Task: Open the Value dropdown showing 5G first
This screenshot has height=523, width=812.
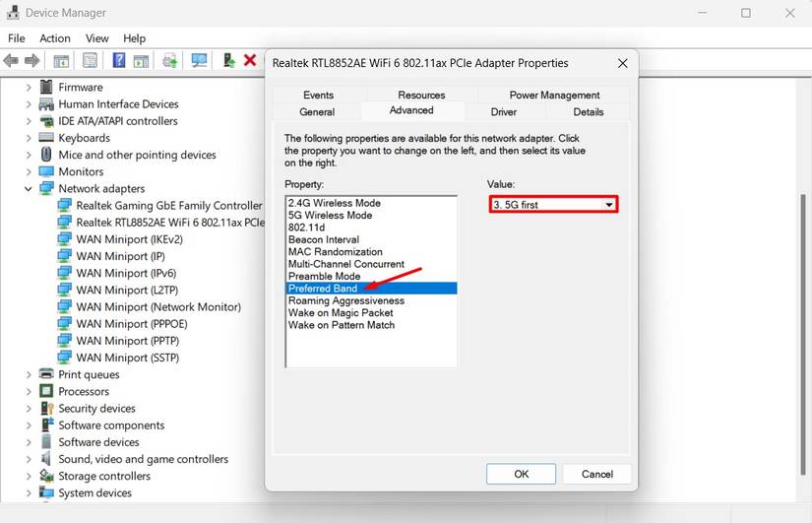Action: click(553, 205)
